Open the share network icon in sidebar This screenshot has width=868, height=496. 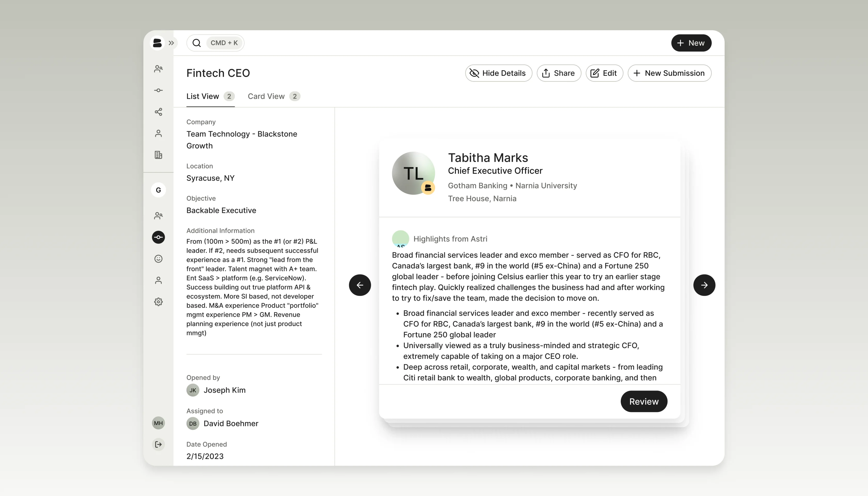[x=158, y=112]
